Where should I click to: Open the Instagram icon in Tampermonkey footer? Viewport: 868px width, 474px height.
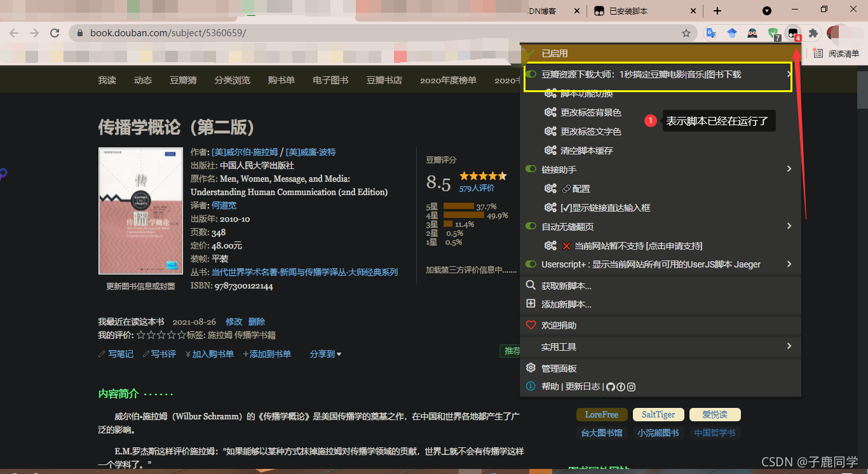click(631, 387)
